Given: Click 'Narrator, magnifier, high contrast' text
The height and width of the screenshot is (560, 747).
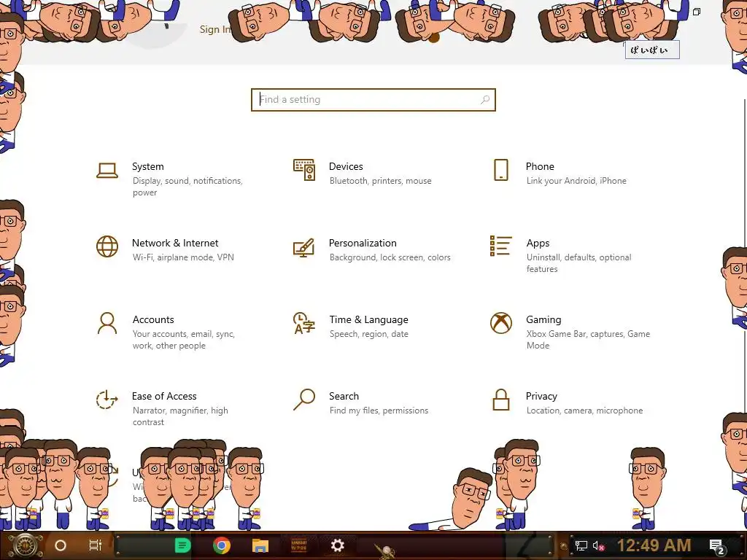Looking at the screenshot, I should point(180,416).
